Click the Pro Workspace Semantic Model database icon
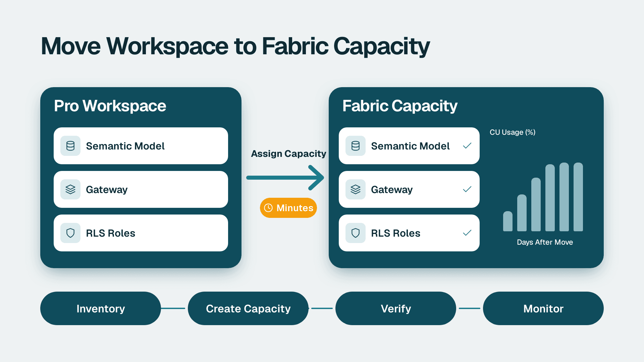Screen dimensions: 644x362 [70, 146]
